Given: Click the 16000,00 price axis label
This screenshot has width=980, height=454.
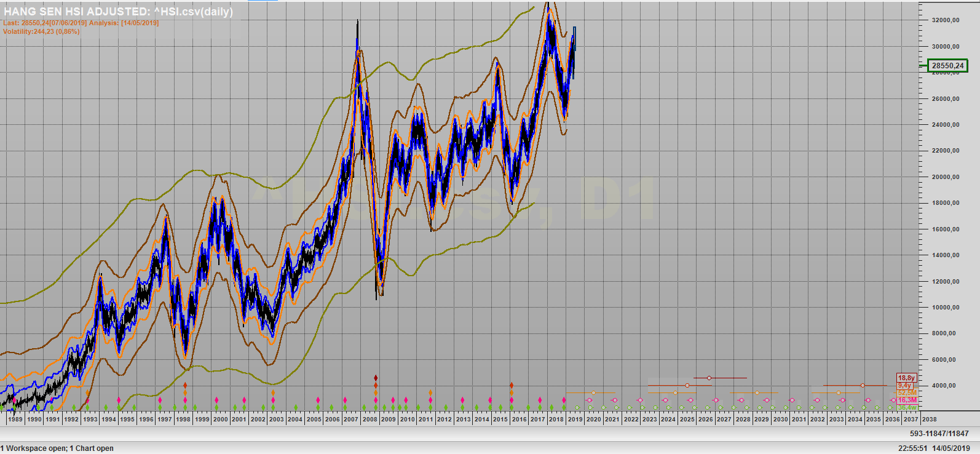Looking at the screenshot, I should coord(946,229).
